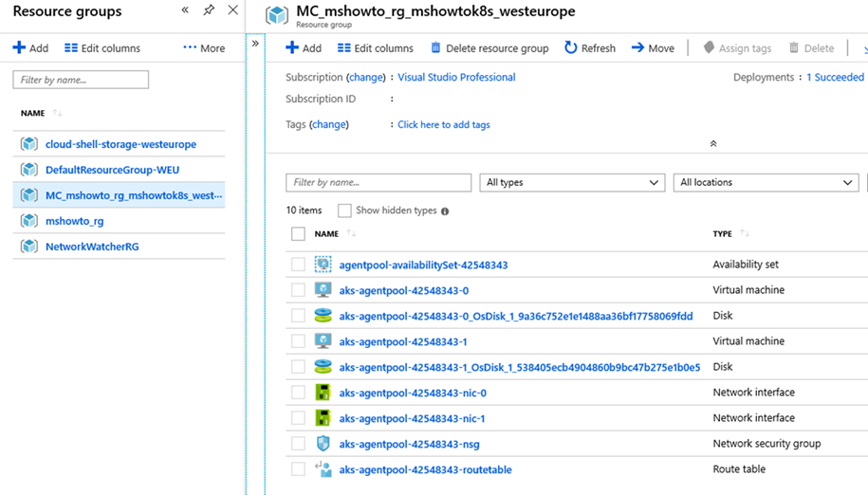Viewport: 868px width, 495px height.
Task: Select the MC_mshowto_rg_mshowtok8s_west... list entry
Action: pyautogui.click(x=119, y=195)
